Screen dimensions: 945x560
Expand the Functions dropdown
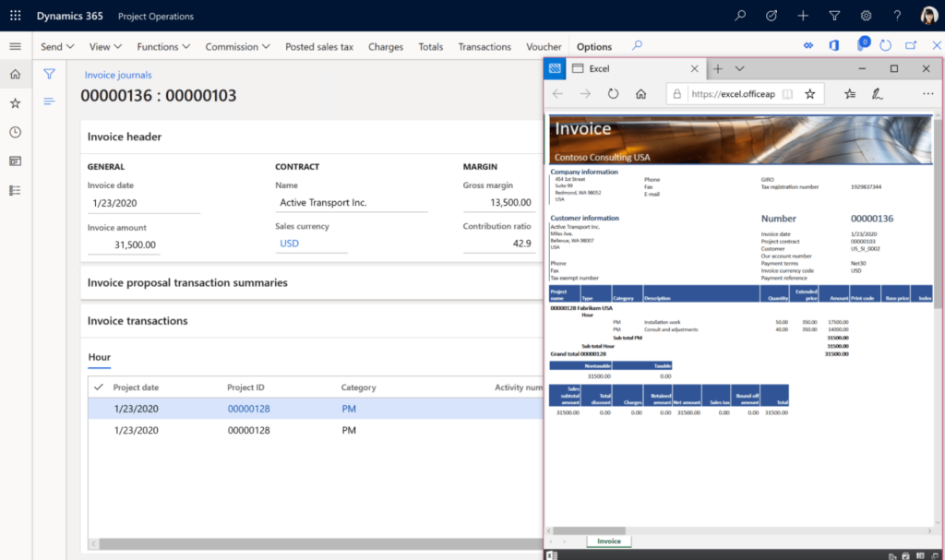click(163, 45)
